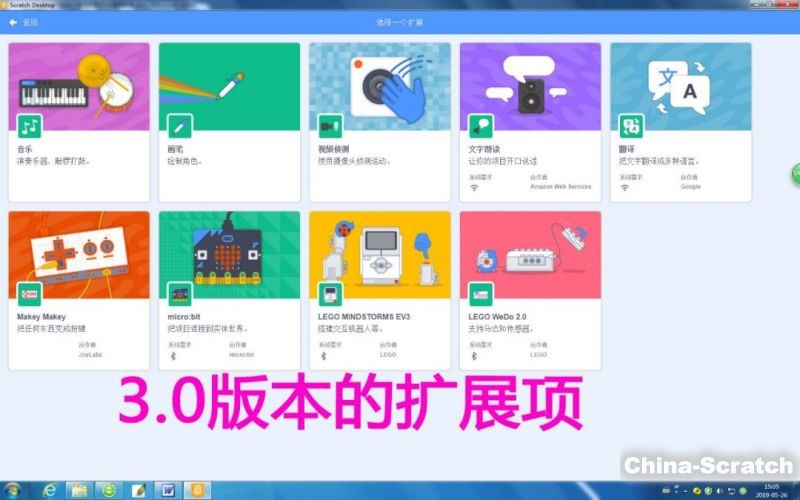
Task: Open Windows Explorer folder from taskbar
Action: click(79, 491)
